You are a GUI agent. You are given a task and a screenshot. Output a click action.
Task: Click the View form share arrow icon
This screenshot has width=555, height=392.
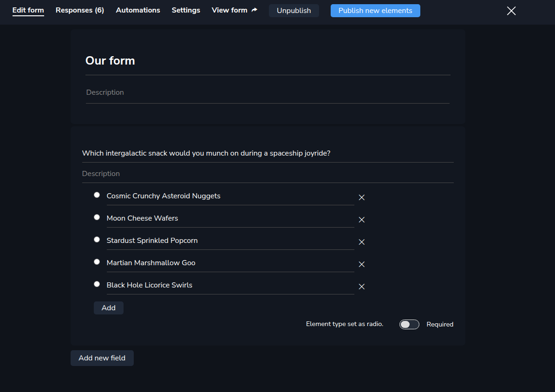(254, 10)
